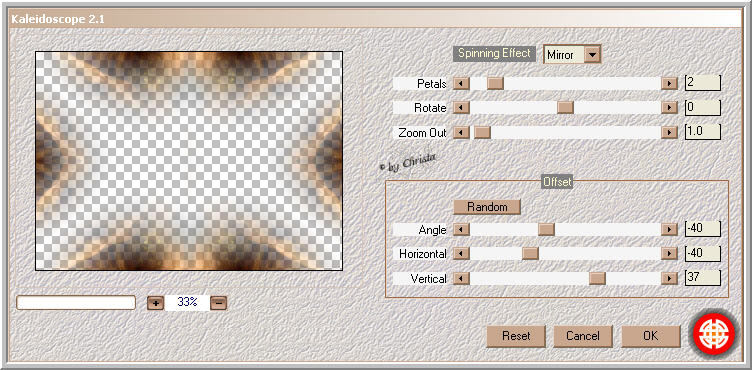This screenshot has height=370, width=752.
Task: Decrease Rotate value with left arrow
Action: click(x=461, y=107)
